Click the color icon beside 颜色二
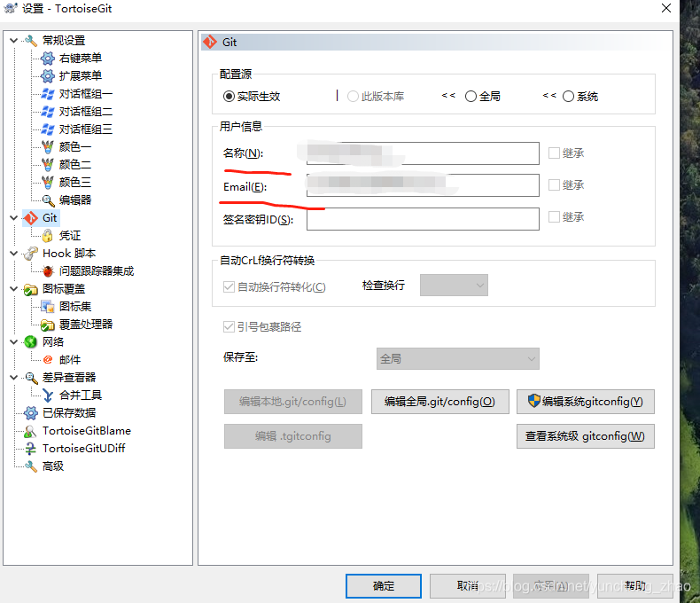Image resolution: width=700 pixels, height=603 pixels. pos(48,165)
